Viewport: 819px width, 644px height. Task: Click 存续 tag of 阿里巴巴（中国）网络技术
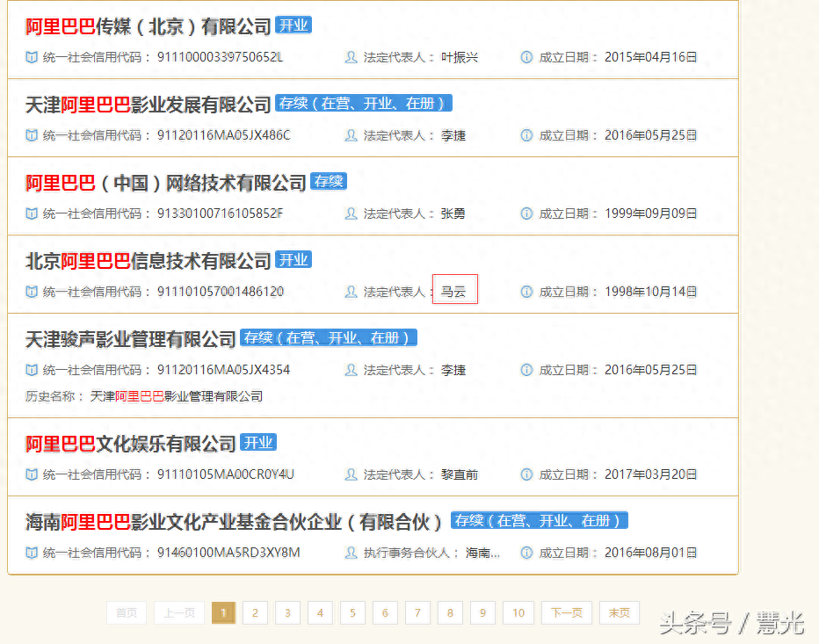click(x=329, y=181)
